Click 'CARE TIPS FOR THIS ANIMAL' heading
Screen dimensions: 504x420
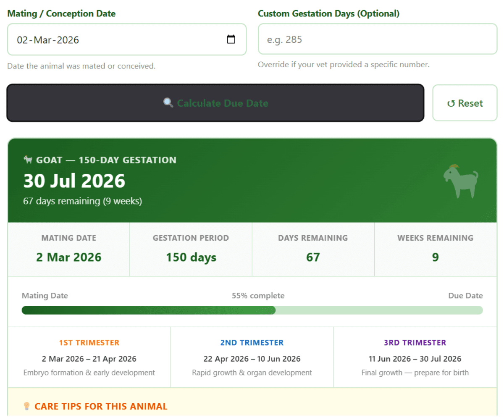pos(101,406)
